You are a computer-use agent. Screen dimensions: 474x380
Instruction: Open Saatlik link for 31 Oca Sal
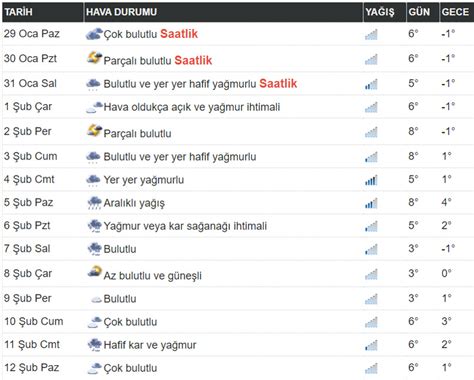278,83
